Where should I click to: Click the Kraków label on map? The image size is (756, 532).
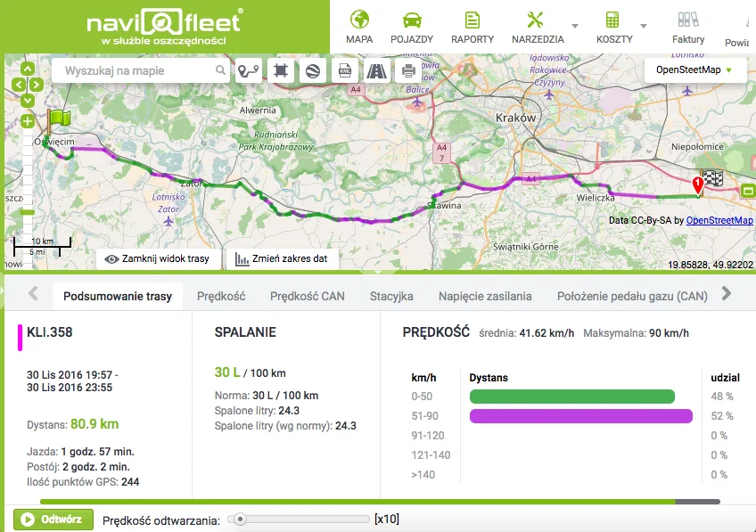click(x=515, y=118)
